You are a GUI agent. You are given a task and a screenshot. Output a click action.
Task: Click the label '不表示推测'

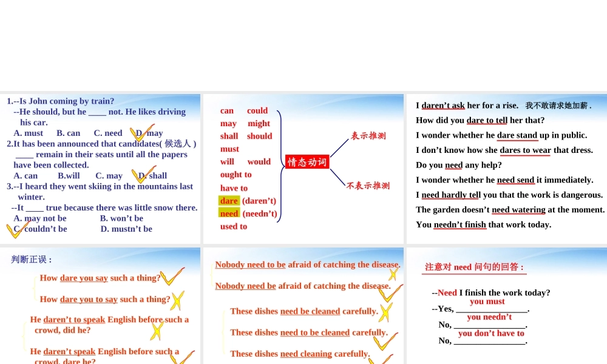coord(368,186)
